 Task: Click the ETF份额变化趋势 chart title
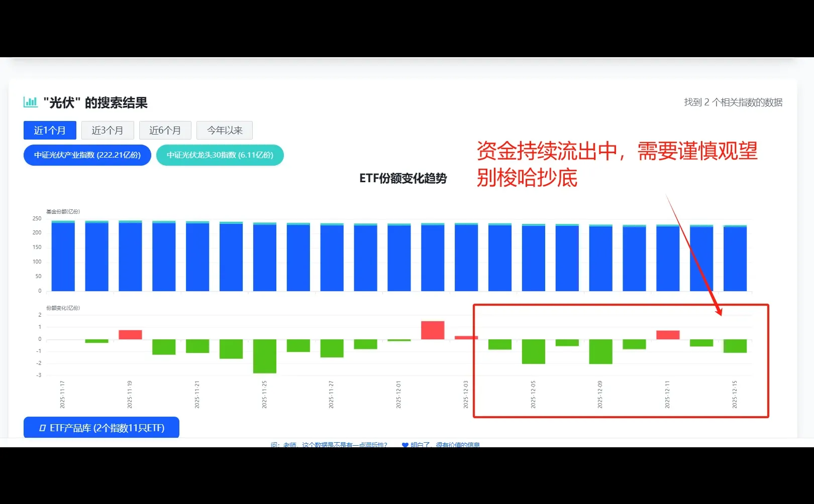point(403,178)
